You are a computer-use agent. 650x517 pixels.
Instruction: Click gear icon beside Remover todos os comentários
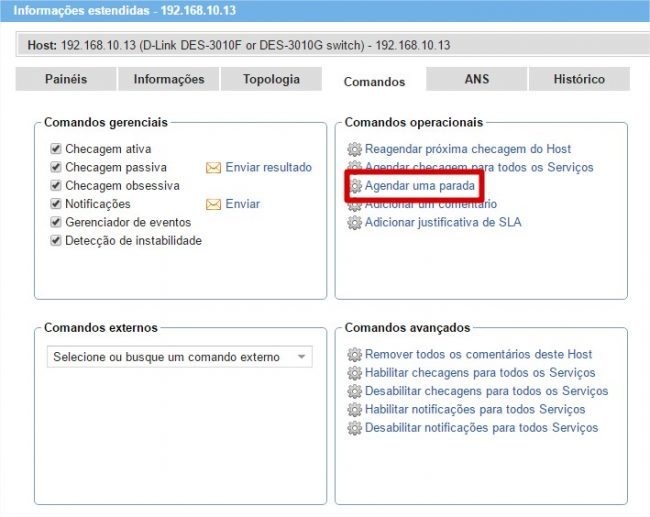(x=354, y=355)
